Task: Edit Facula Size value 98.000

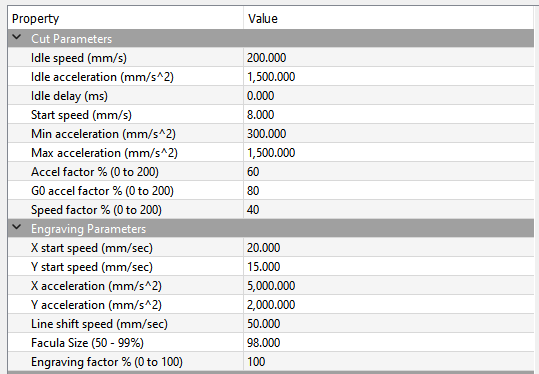Action: (x=389, y=343)
